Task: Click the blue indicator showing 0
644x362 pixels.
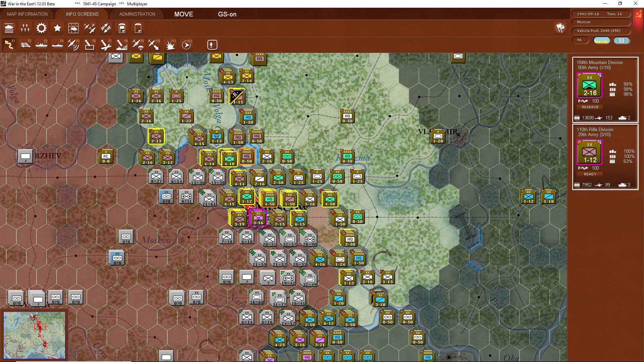Action: (622, 40)
